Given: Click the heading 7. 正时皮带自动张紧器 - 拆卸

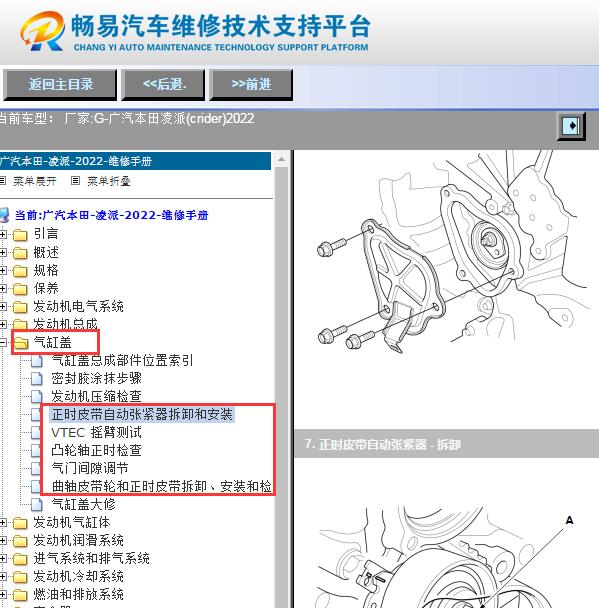Looking at the screenshot, I should tap(383, 444).
